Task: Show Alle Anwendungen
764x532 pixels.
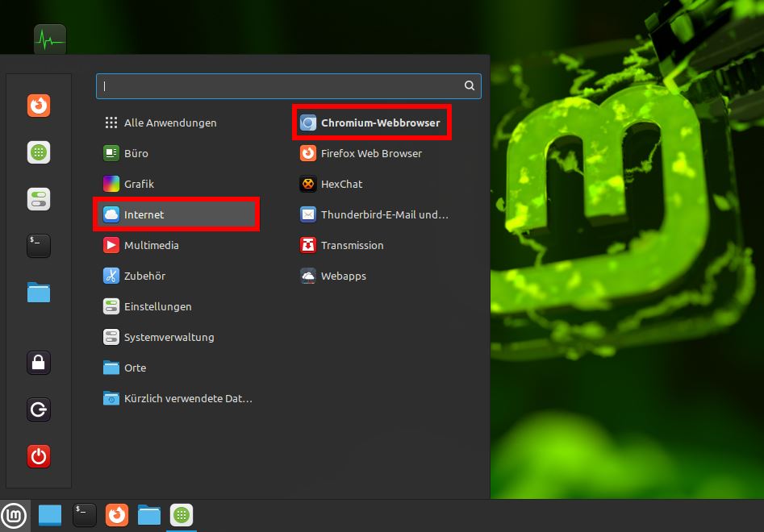Action: (170, 123)
